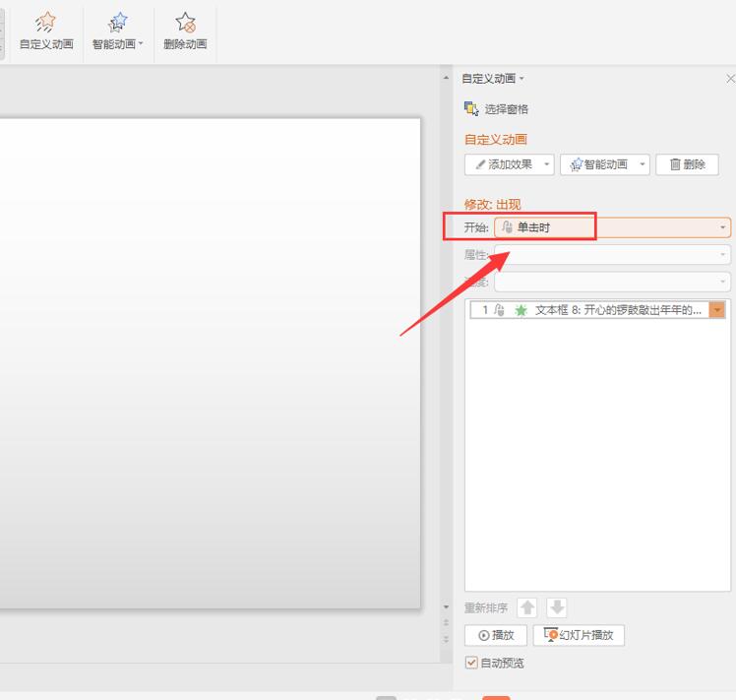Screen dimensions: 736x700
Task: Click the slide editor scroll up arrow
Action: pyautogui.click(x=446, y=77)
